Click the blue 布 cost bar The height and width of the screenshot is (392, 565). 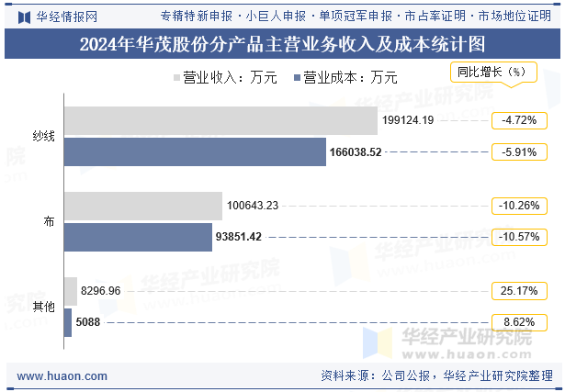click(138, 237)
